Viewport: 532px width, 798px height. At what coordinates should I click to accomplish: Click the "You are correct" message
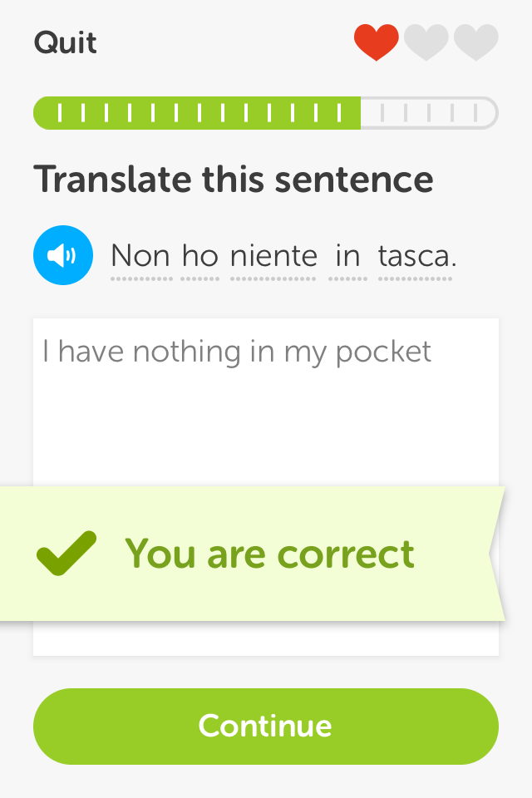coord(270,554)
